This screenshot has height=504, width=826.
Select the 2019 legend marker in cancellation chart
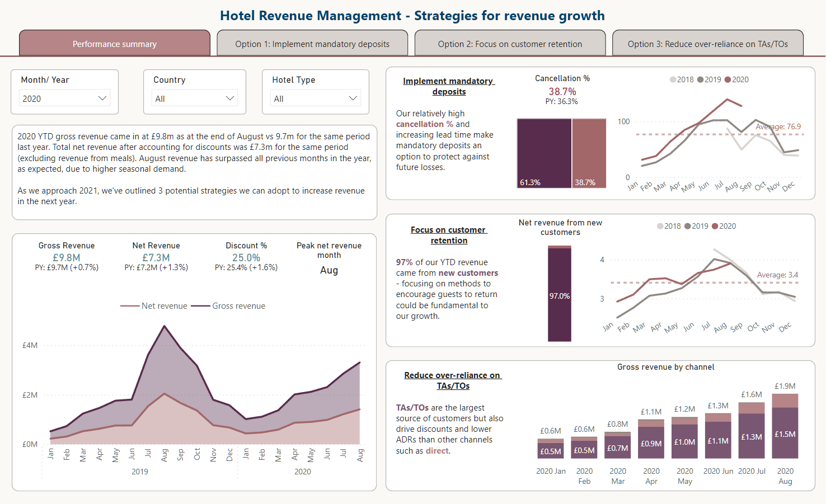(x=700, y=79)
